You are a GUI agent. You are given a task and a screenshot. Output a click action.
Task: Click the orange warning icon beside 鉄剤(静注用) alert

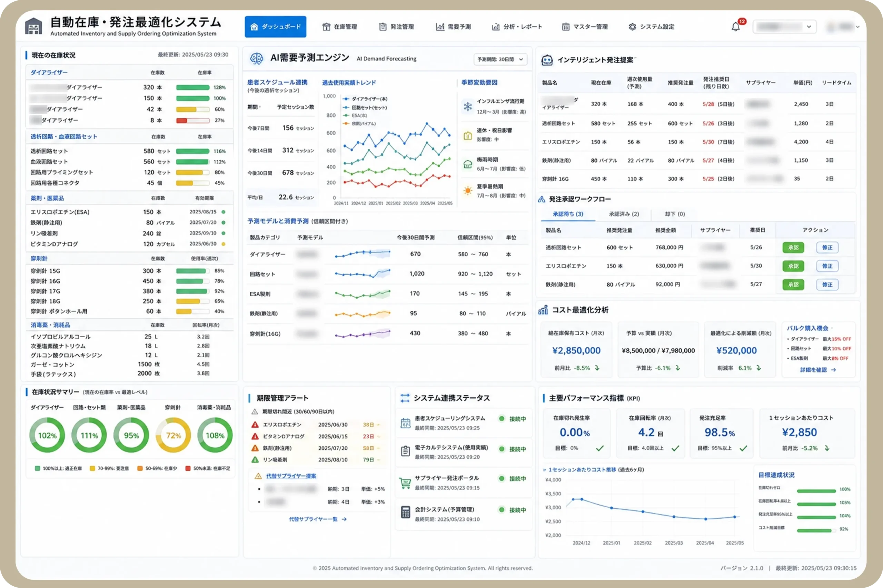(x=255, y=448)
